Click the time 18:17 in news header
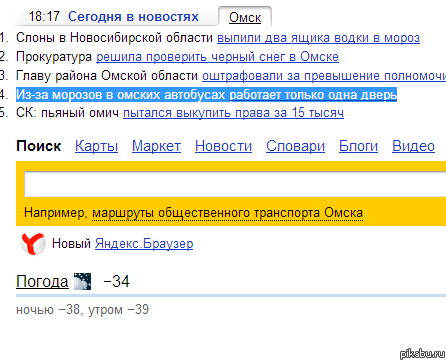Viewport: 446px width, 361px height. [44, 16]
